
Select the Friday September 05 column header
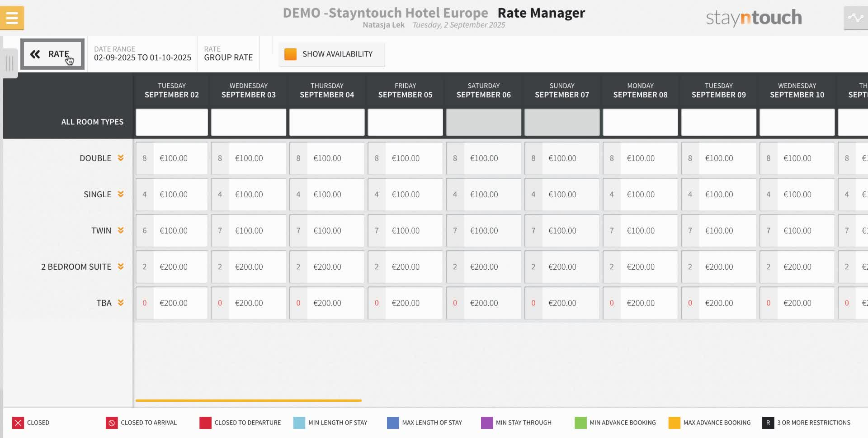pyautogui.click(x=405, y=90)
